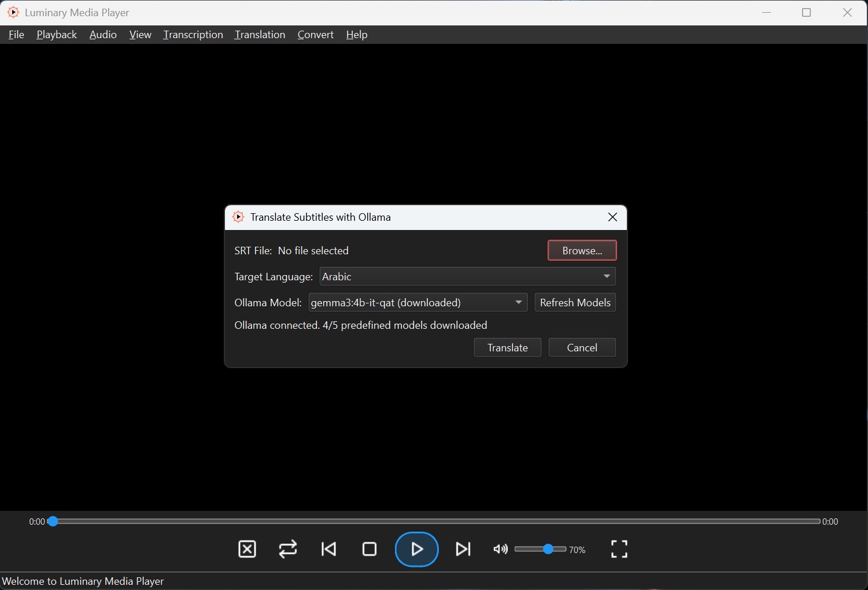Cancel the translation dialog
This screenshot has width=868, height=590.
coord(582,348)
